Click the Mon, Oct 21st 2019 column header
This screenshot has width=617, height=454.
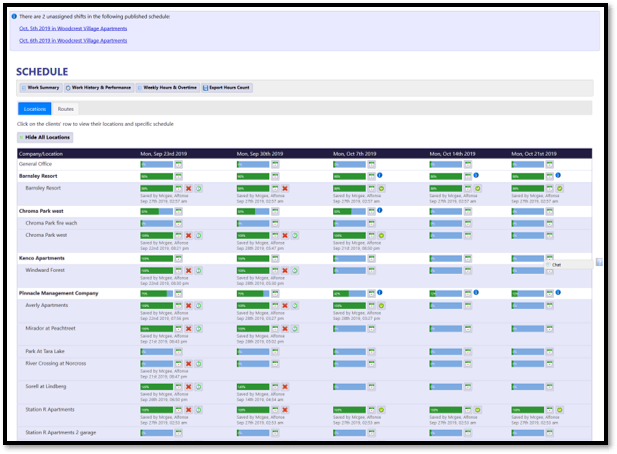pyautogui.click(x=534, y=154)
